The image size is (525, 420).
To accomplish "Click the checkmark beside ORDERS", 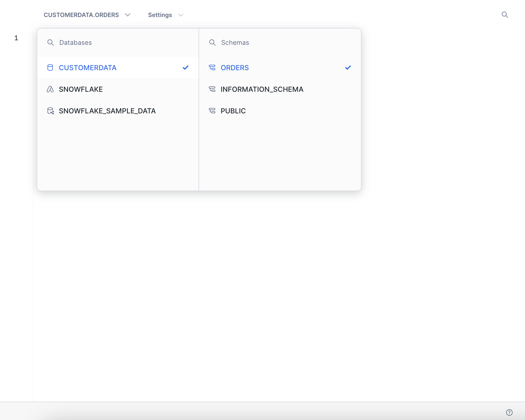I will click(x=348, y=67).
